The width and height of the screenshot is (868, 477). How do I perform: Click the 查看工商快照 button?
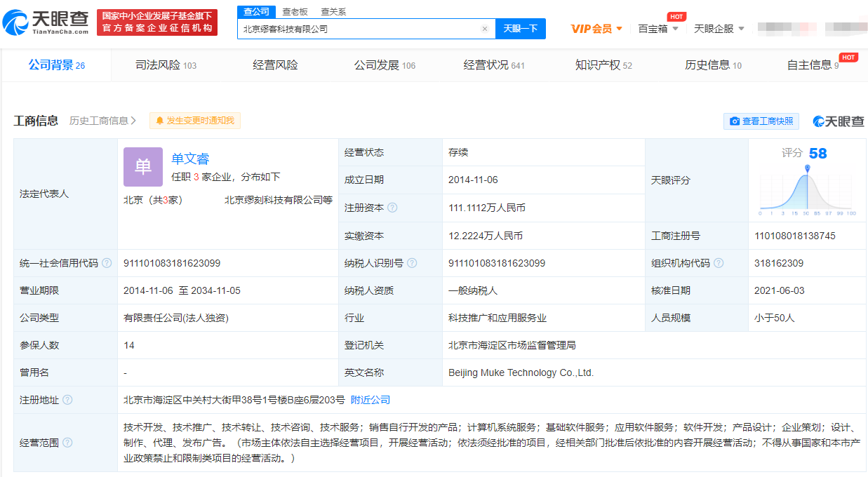(x=761, y=121)
